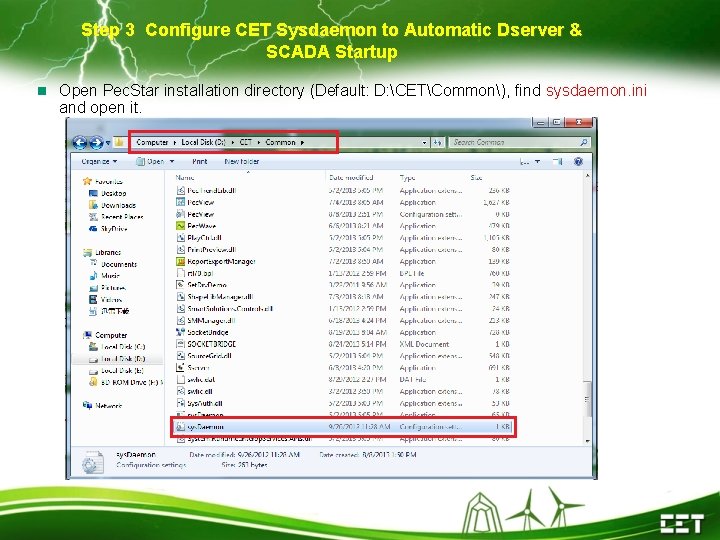Click the Forward navigation arrow in Explorer
This screenshot has width=720, height=540.
point(96,143)
